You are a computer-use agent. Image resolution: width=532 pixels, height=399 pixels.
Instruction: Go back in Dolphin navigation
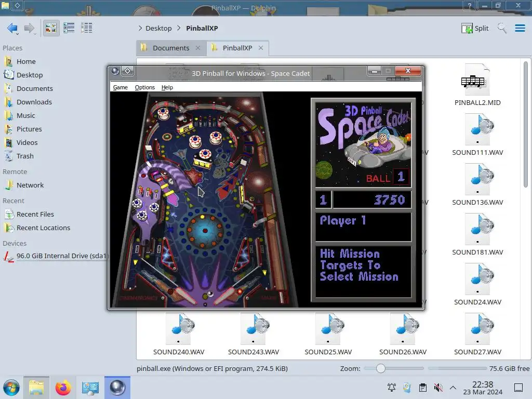pos(13,28)
